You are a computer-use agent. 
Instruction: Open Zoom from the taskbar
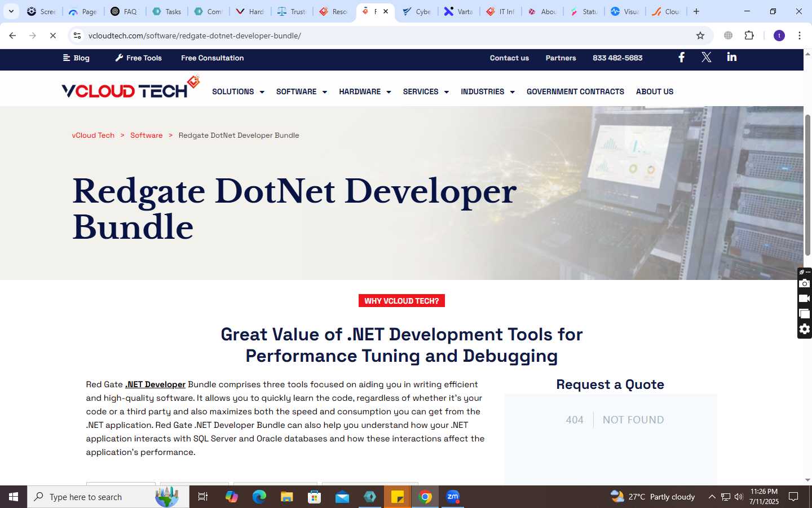[453, 497]
